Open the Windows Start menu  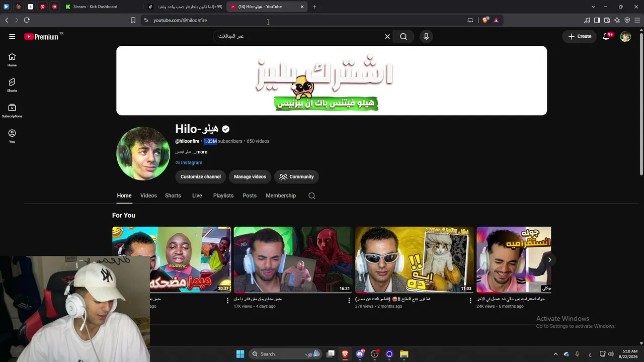pyautogui.click(x=240, y=354)
